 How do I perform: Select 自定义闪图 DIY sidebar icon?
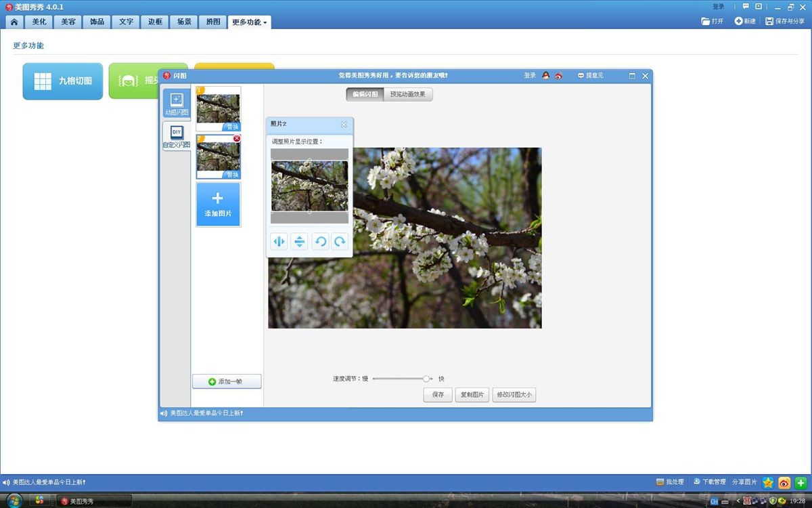(x=177, y=135)
